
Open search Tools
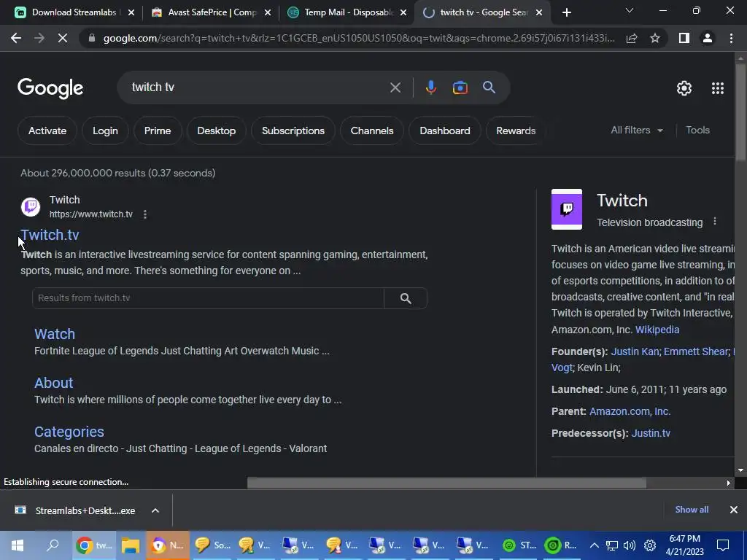click(x=697, y=130)
